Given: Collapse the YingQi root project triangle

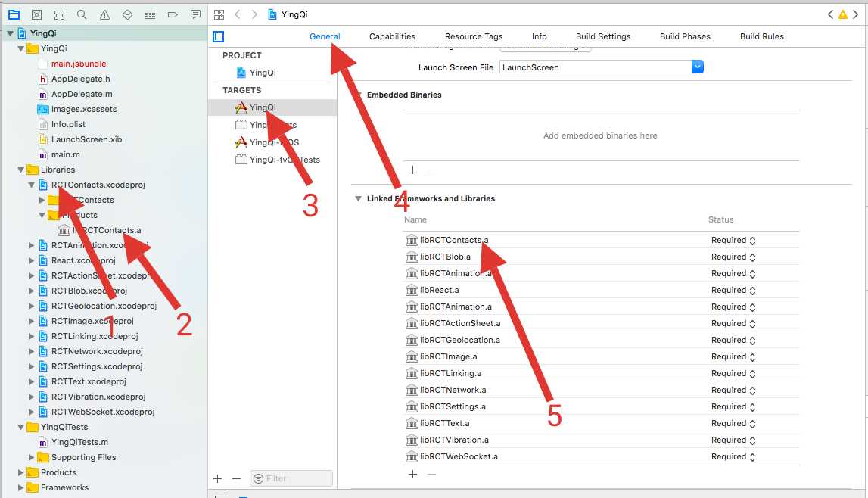Looking at the screenshot, I should coord(10,33).
